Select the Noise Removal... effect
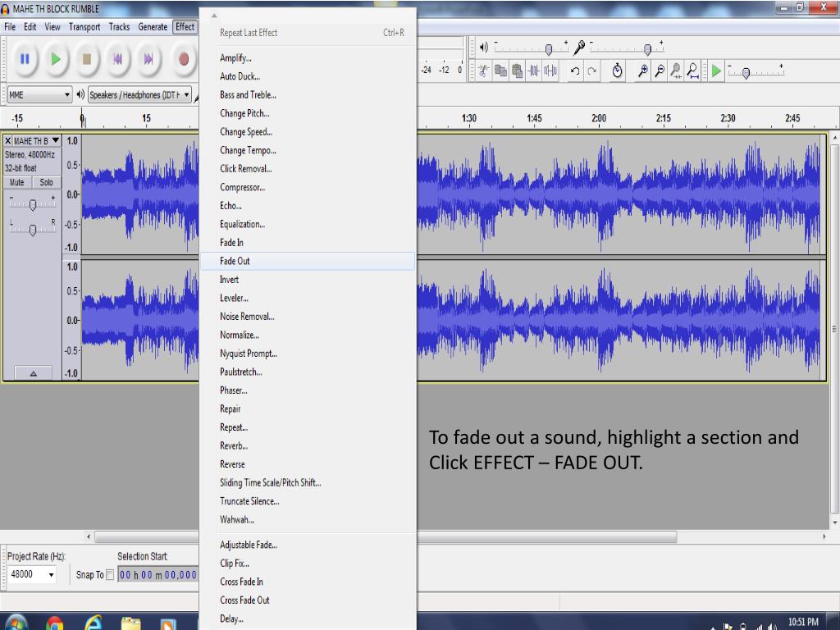The height and width of the screenshot is (630, 840). pos(308,317)
